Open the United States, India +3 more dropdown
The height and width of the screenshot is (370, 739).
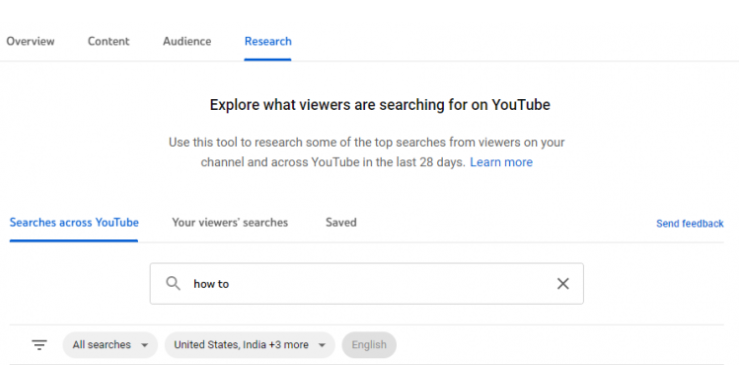pyautogui.click(x=250, y=345)
